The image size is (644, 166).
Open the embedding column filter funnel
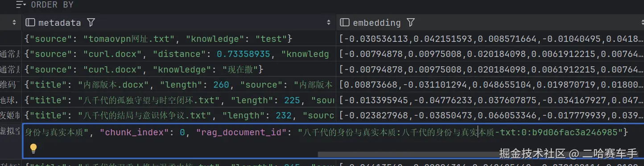(x=411, y=22)
